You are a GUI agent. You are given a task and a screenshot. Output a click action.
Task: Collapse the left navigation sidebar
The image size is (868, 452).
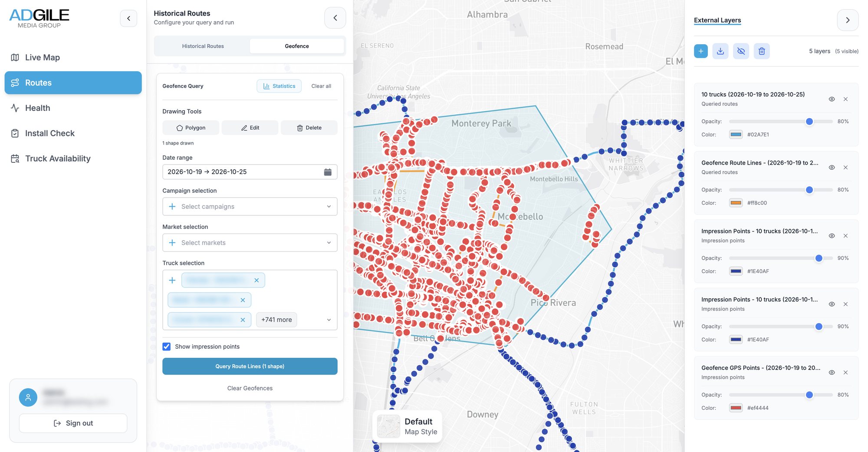coord(128,18)
